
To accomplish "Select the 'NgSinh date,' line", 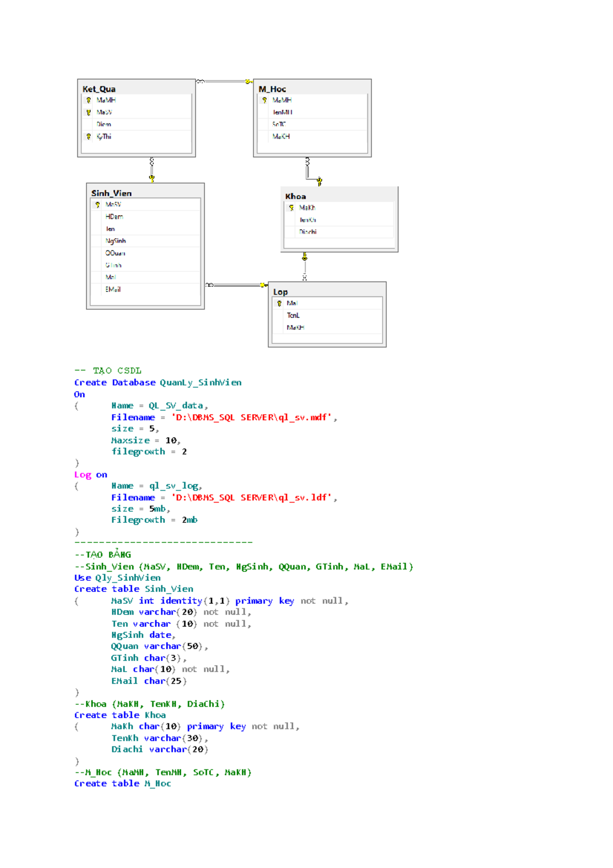I will [x=144, y=635].
